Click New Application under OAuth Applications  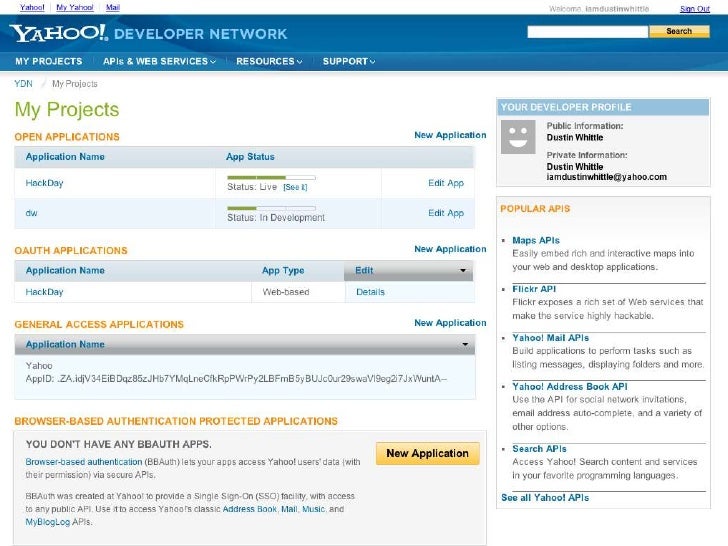coord(450,249)
